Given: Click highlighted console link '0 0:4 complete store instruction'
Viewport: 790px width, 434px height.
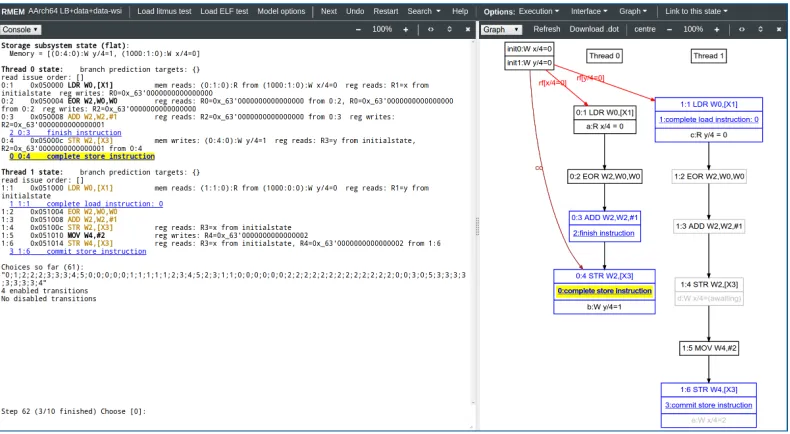Looking at the screenshot, I should coord(82,156).
